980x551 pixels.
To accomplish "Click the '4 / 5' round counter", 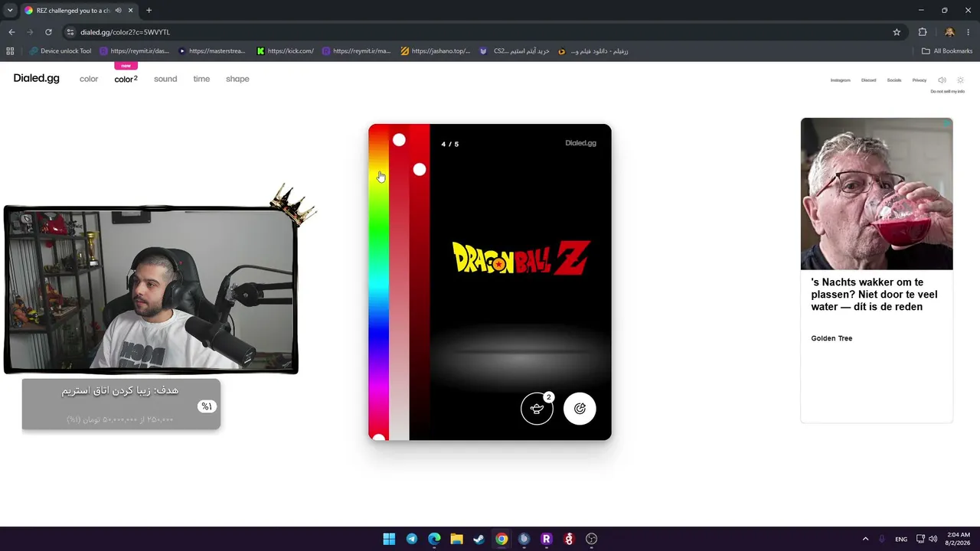I will 450,144.
